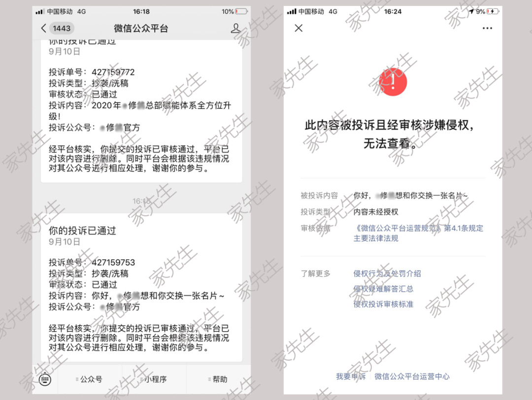Open the 微信公众平台运营中心 link
The height and width of the screenshot is (400, 532).
pyautogui.click(x=412, y=376)
